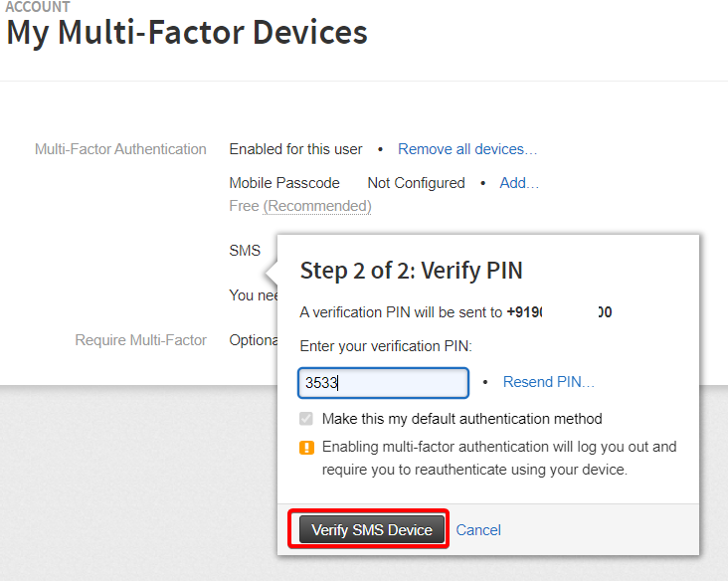
Task: Click Add next to Mobile Passcode
Action: pyautogui.click(x=519, y=183)
